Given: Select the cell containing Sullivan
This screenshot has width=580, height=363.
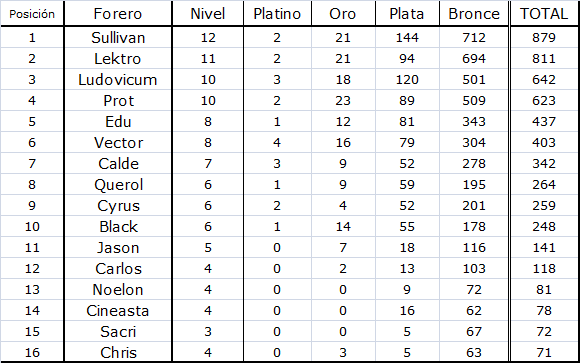Looking at the screenshot, I should [118, 37].
